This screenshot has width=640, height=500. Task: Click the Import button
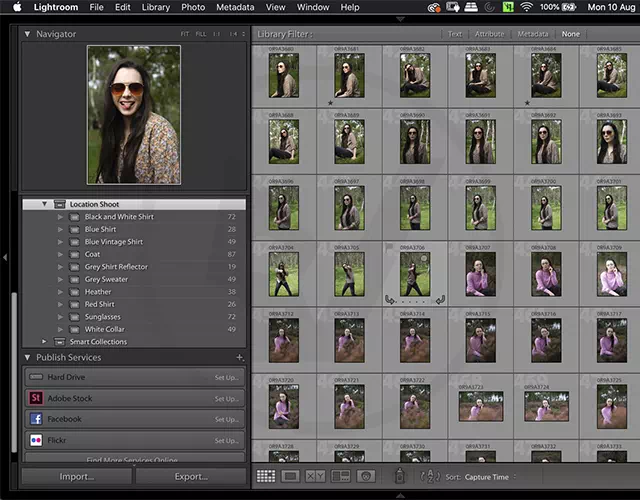(x=77, y=476)
